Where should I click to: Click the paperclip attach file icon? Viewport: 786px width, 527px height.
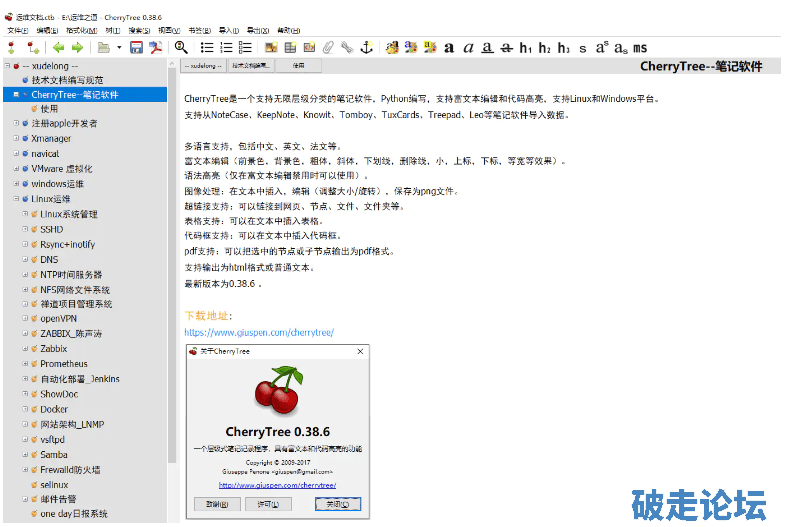[327, 47]
